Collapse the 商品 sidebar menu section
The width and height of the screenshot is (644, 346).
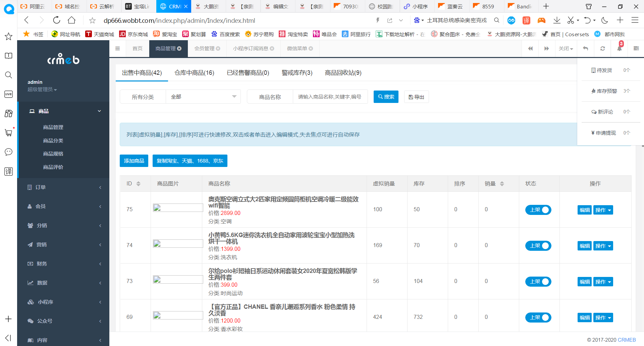pyautogui.click(x=64, y=111)
